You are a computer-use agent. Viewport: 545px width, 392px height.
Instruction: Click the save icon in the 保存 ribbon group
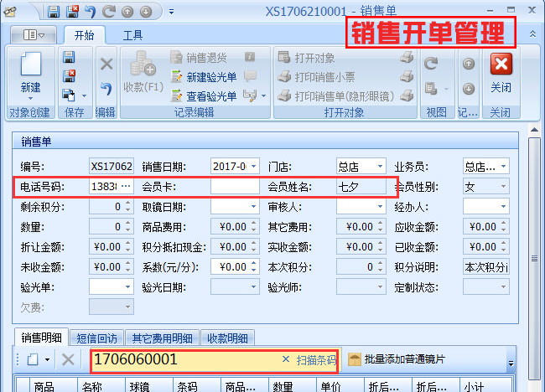[x=69, y=57]
